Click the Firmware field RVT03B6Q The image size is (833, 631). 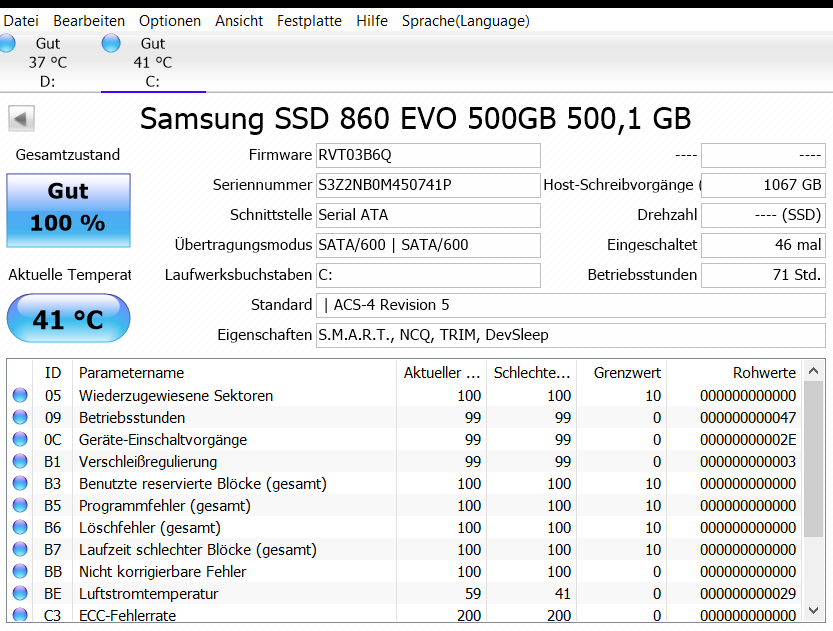pos(428,155)
